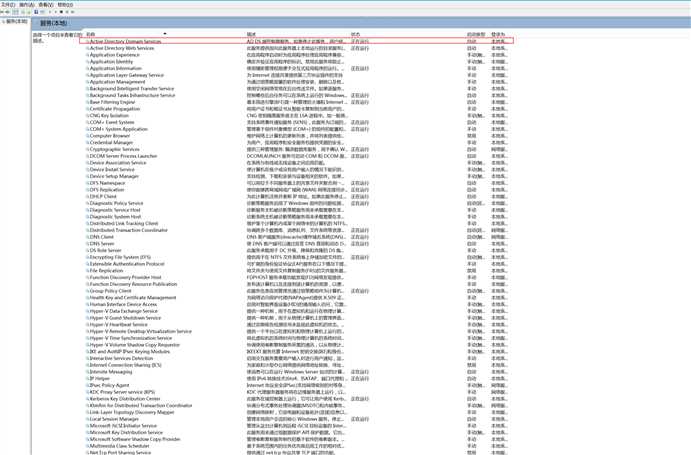This screenshot has width=691, height=455.
Task: Select Kerberos Key Distribution Center
Action: (x=125, y=399)
